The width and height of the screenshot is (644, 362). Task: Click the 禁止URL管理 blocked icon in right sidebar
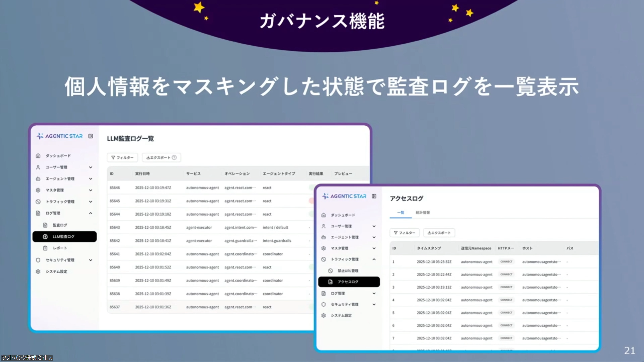pyautogui.click(x=330, y=270)
